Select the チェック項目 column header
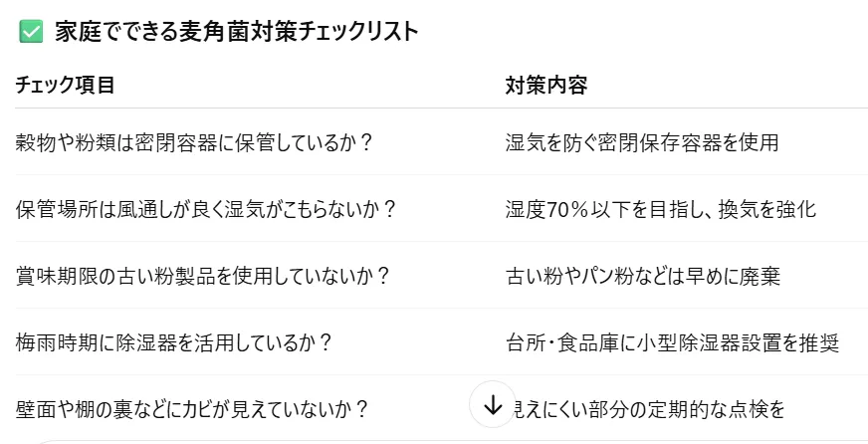Screen dimensions: 868x444 point(66,85)
